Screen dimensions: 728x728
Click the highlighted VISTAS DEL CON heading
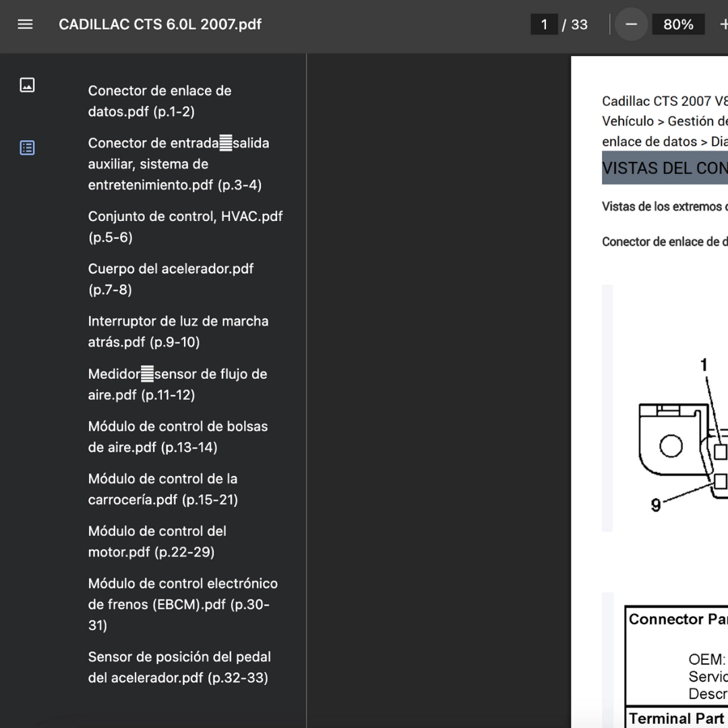pos(665,168)
